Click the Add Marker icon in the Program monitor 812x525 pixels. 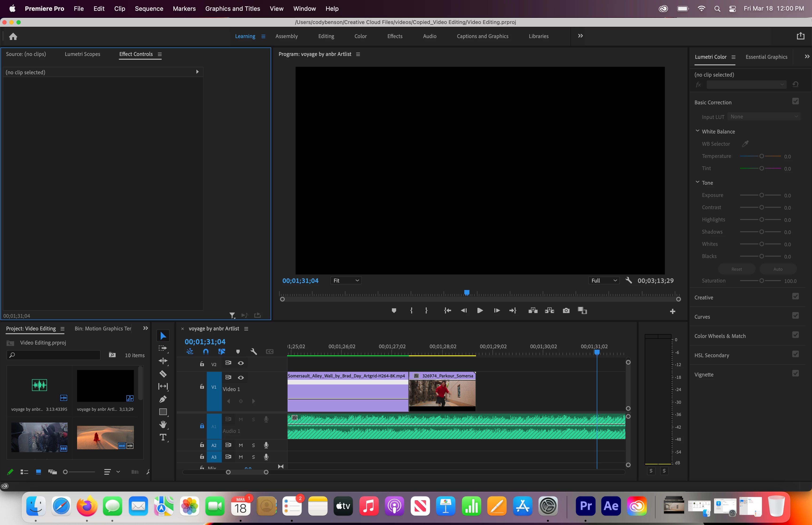(x=394, y=311)
